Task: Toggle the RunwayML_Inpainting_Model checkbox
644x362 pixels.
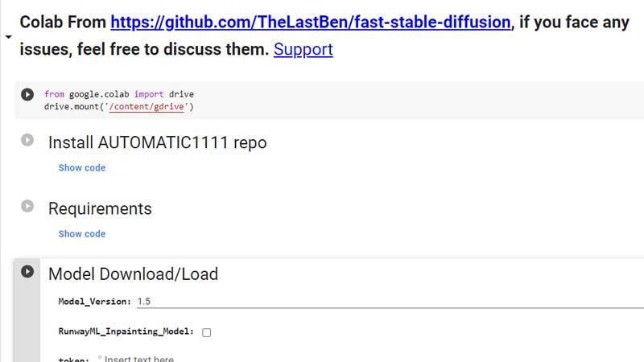Action: (x=207, y=332)
